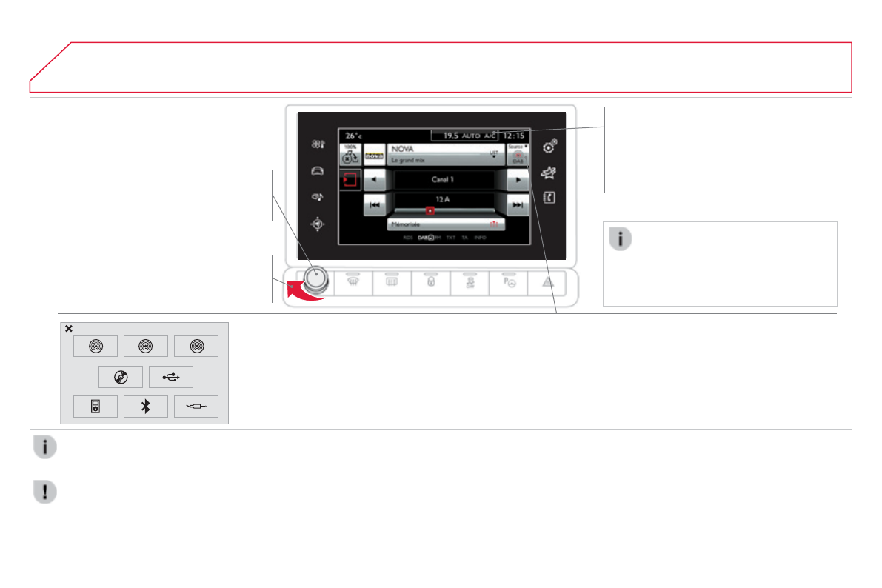Choose the Bluetooth audio source
The image size is (882, 588).
point(145,407)
